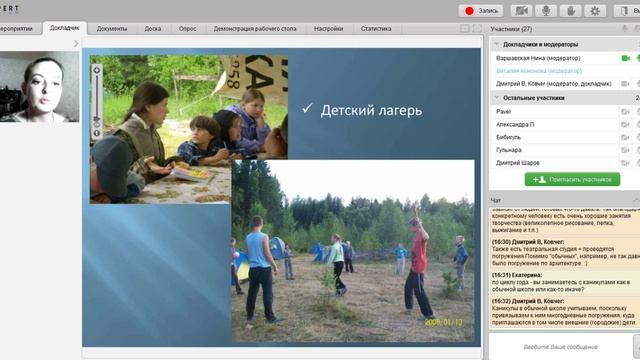The width and height of the screenshot is (640, 360).
Task: Click the zoom-in icon atop the slide slider
Action: pyautogui.click(x=97, y=70)
